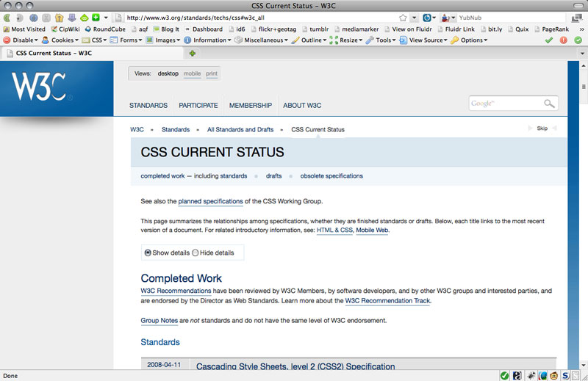
Task: Open the W3C Recommendation Track link
Action: [387, 301]
